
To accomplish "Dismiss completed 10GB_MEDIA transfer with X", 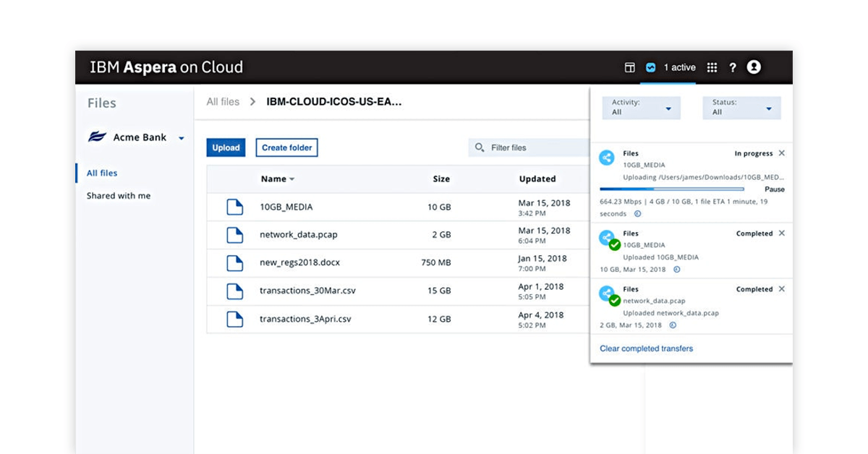I will [781, 234].
